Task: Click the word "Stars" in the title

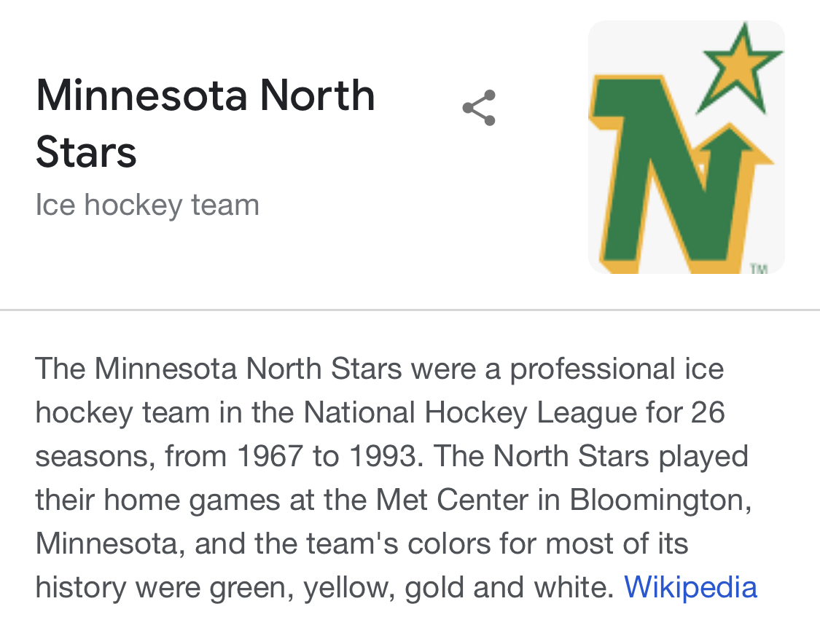Action: pyautogui.click(x=86, y=152)
